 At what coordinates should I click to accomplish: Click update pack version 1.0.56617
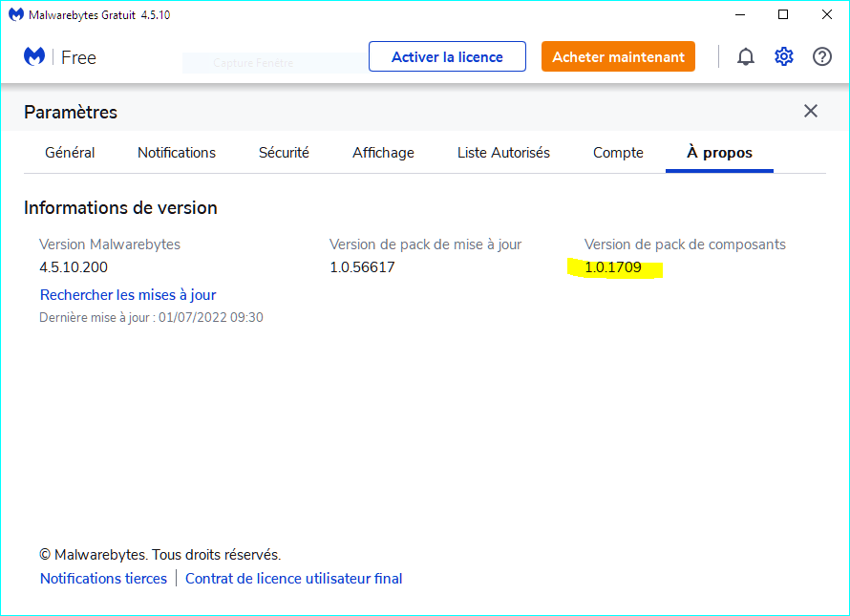pos(362,266)
